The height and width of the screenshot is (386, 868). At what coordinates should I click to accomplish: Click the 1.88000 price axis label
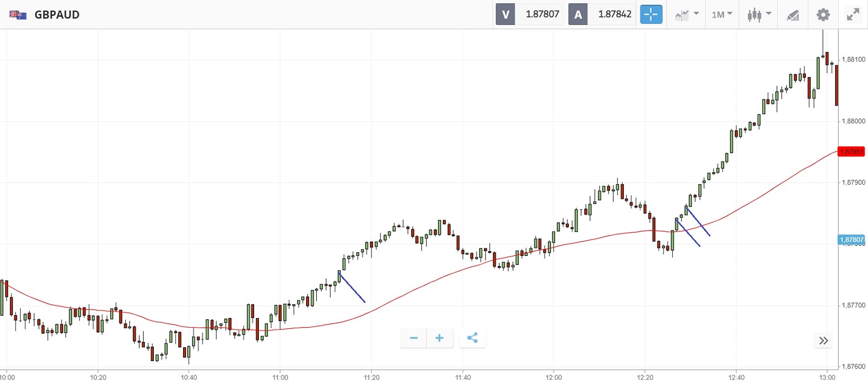point(854,121)
